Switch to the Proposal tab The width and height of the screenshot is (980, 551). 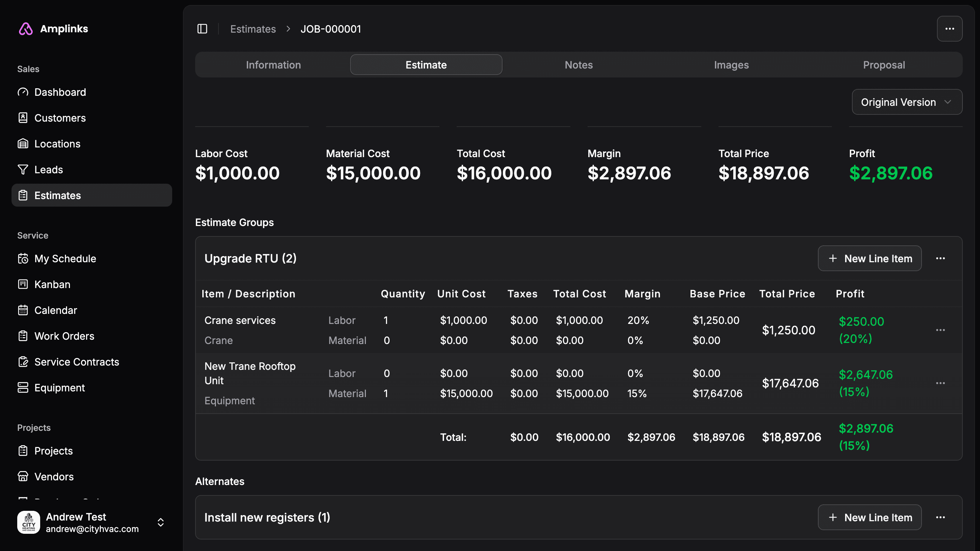point(884,65)
